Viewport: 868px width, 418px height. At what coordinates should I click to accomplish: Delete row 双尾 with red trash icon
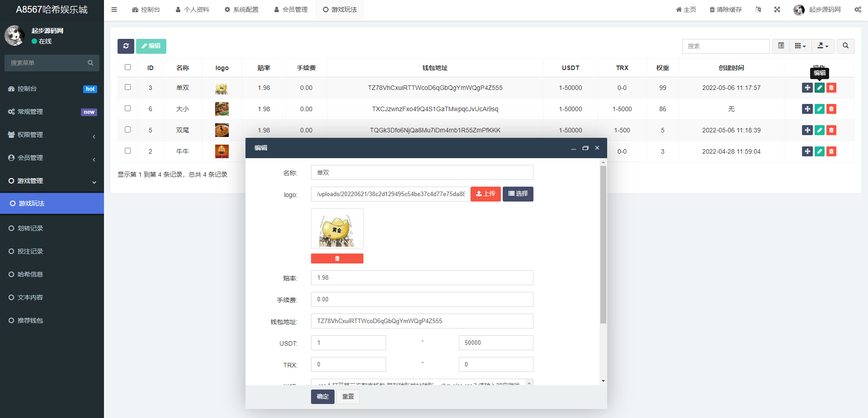pos(831,130)
